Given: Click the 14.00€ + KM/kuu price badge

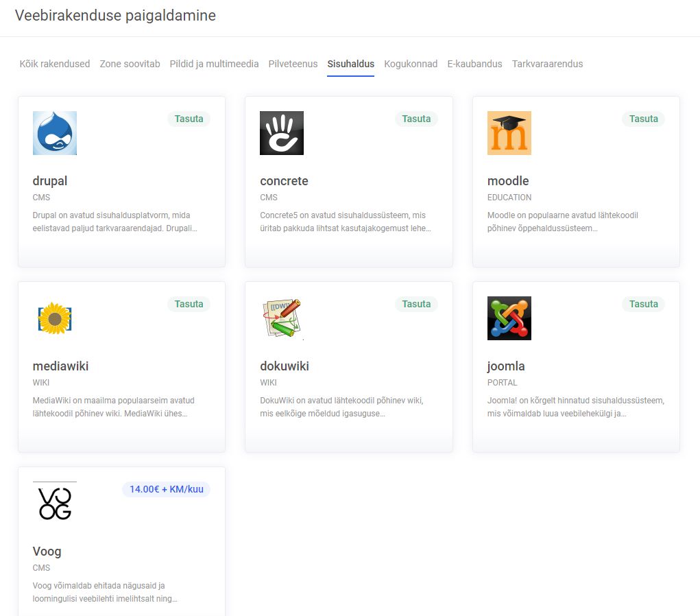Looking at the screenshot, I should tap(166, 489).
